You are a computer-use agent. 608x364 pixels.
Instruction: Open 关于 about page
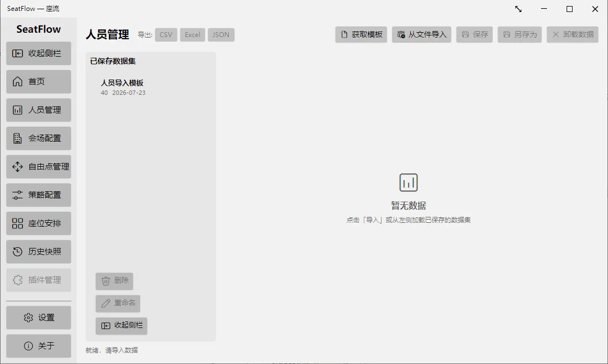pyautogui.click(x=38, y=346)
